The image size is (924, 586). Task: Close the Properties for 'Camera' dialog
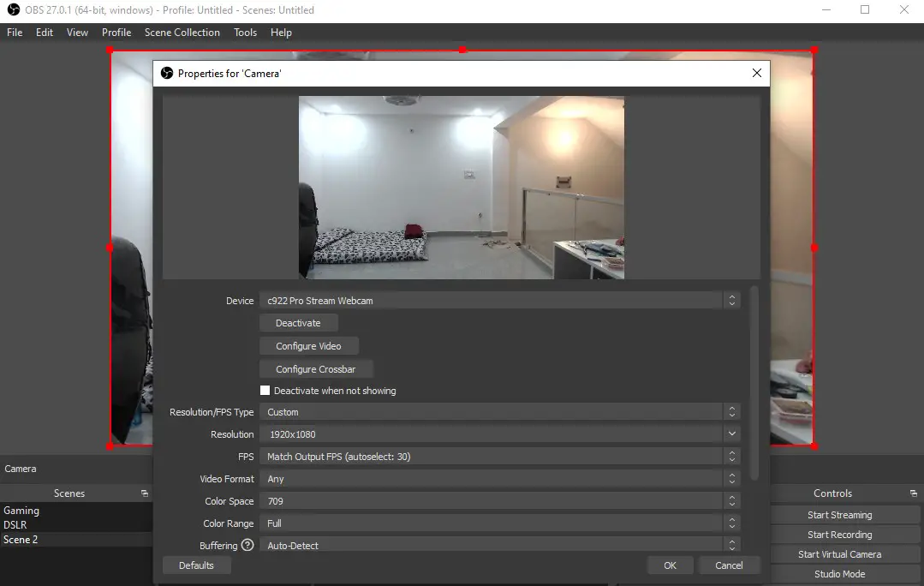[757, 73]
